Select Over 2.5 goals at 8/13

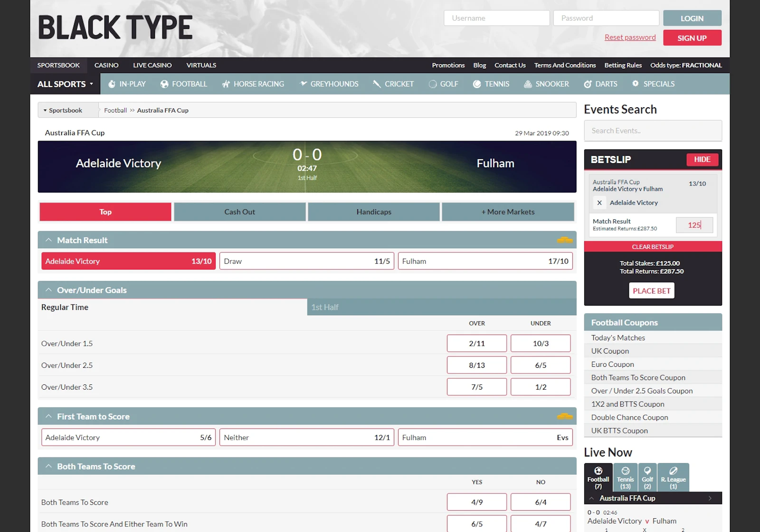[x=476, y=365]
